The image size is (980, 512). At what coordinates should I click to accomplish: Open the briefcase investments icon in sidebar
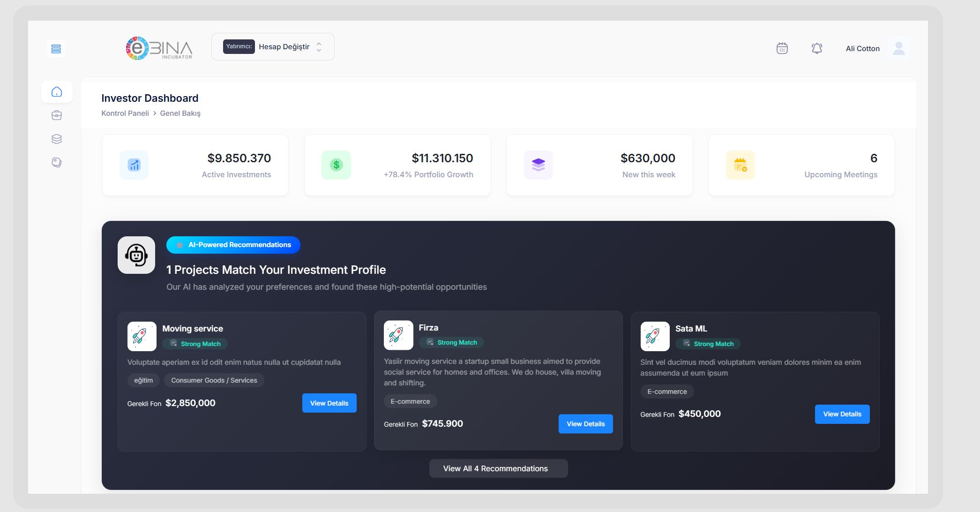pos(56,115)
